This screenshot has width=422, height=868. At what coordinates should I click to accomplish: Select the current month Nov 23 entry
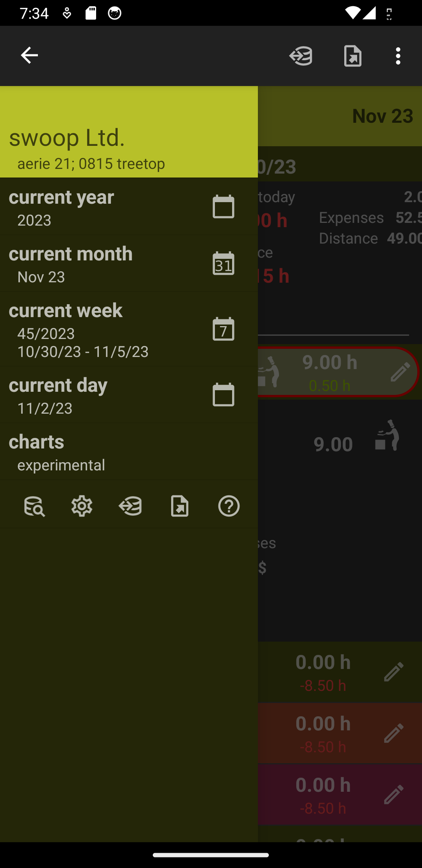point(98,264)
